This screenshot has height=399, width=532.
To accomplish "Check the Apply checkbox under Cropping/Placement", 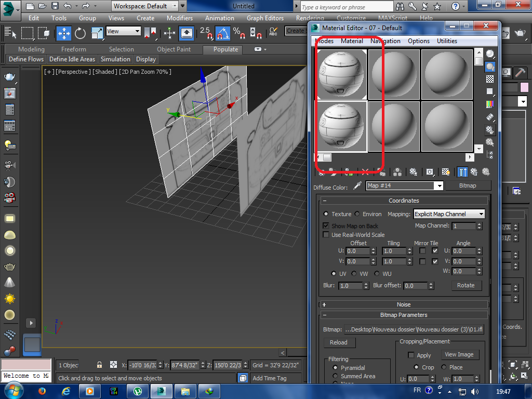I will click(x=411, y=355).
